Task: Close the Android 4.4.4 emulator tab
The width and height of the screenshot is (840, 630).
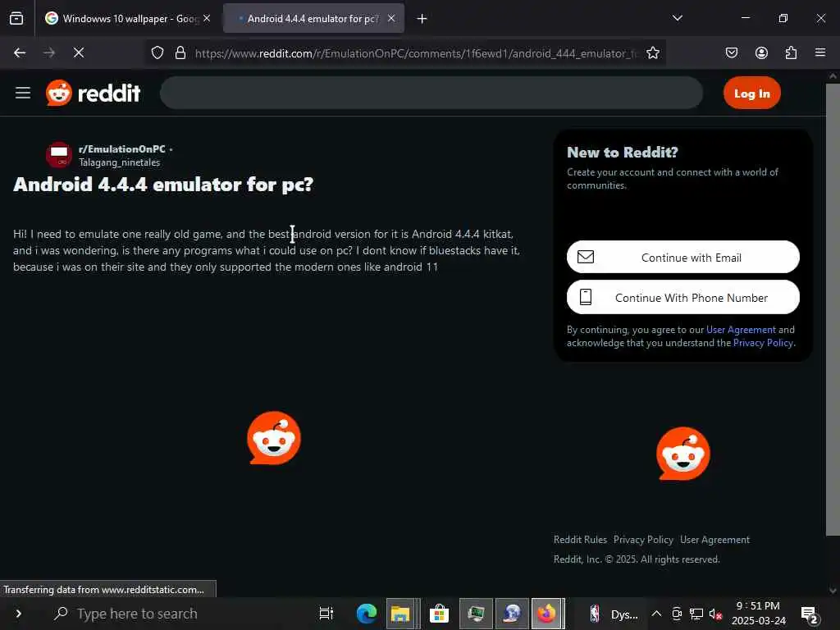Action: click(x=391, y=18)
